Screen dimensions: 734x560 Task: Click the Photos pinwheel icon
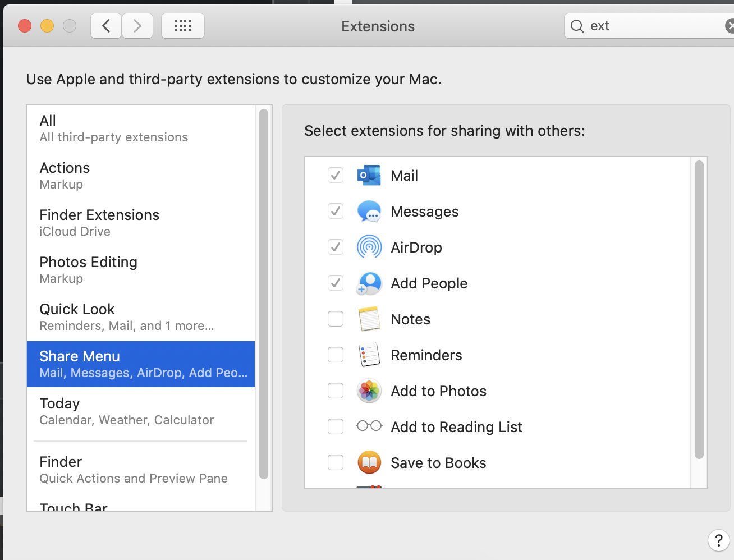(369, 391)
